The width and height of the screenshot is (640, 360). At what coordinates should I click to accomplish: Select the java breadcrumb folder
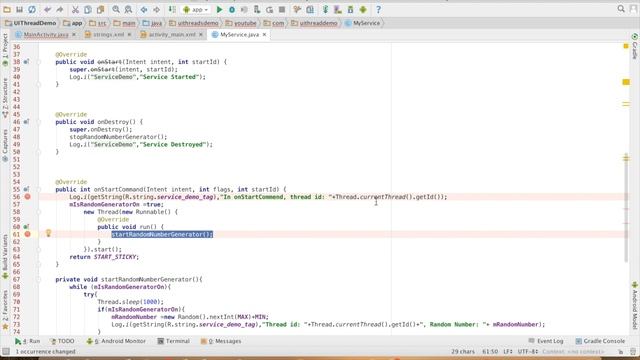152,23
